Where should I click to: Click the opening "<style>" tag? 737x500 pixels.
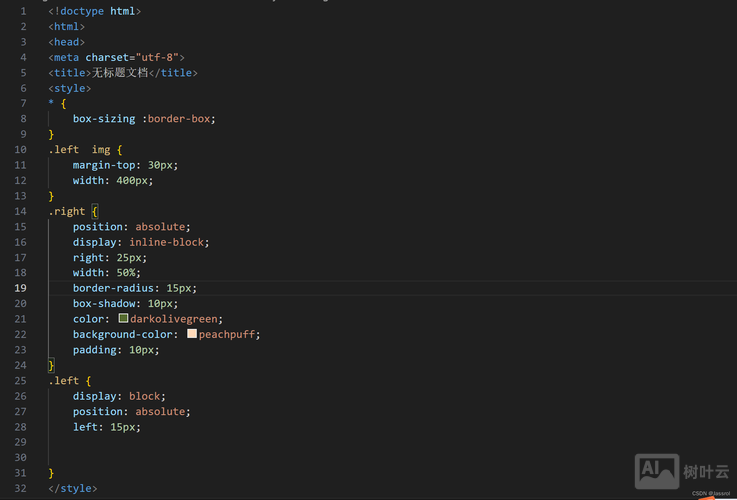tap(70, 88)
